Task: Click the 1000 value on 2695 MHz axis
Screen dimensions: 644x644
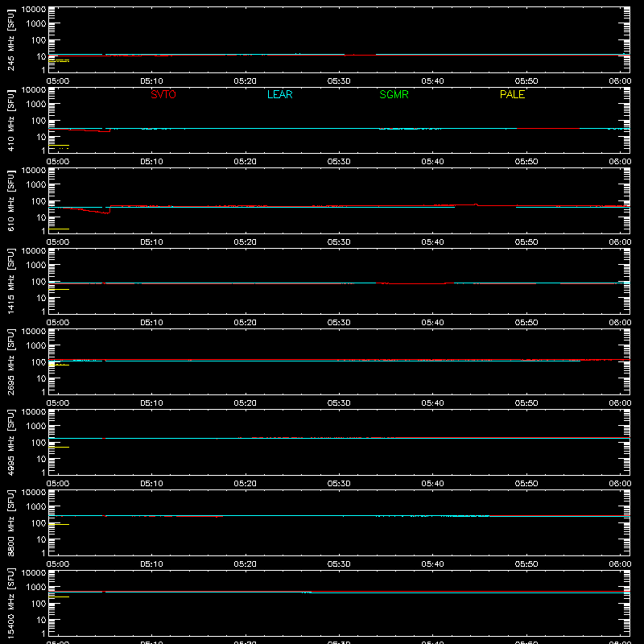Action: click(x=36, y=346)
